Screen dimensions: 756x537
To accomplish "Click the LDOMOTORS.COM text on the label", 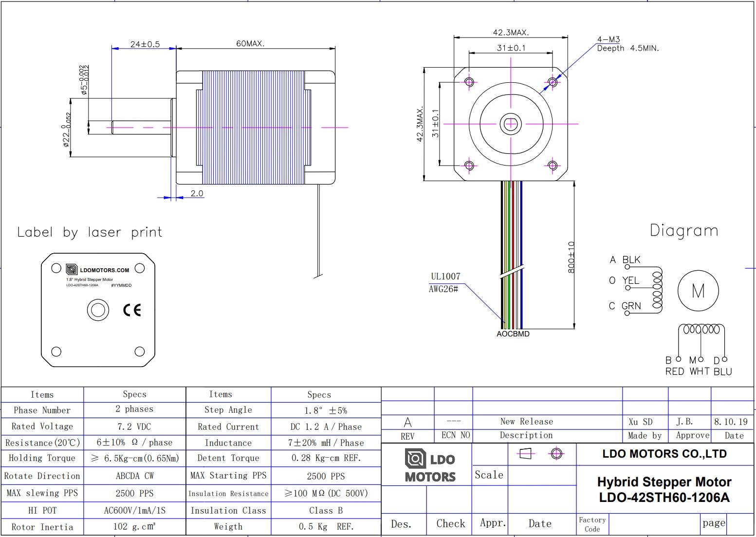I will tap(105, 270).
